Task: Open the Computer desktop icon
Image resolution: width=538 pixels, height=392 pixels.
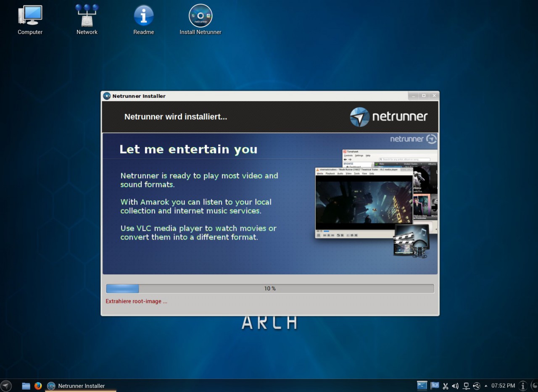Action: pos(30,19)
